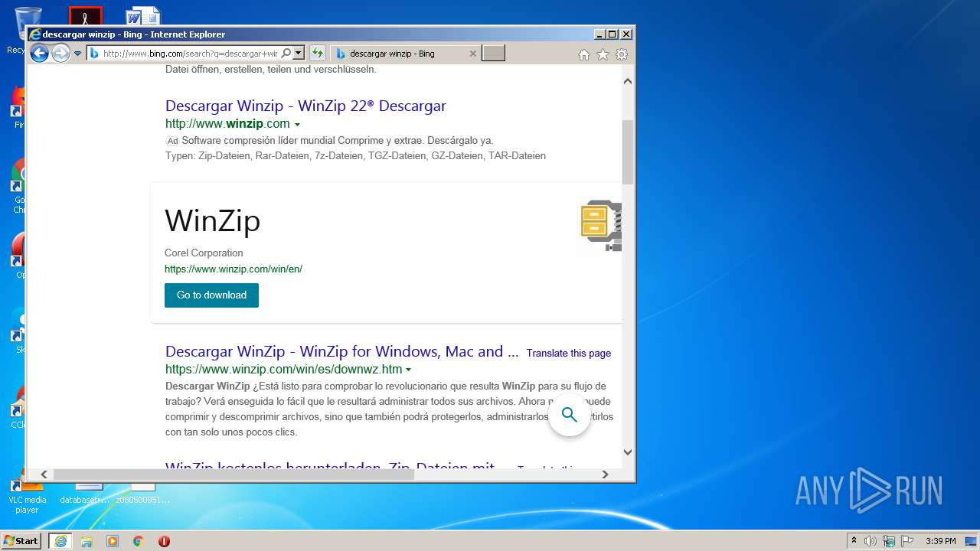Expand the arrow next to downwz.htm URL
The image size is (980, 551).
click(x=408, y=370)
